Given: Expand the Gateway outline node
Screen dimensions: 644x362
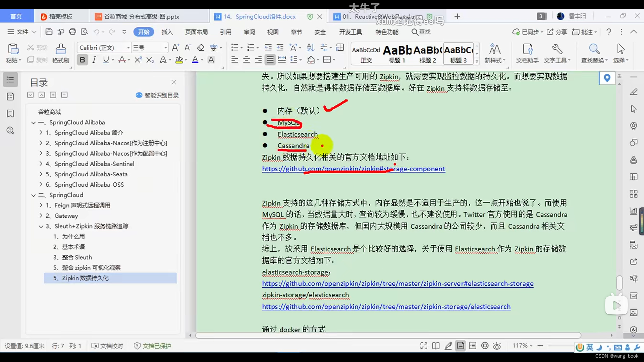Looking at the screenshot, I should (41, 216).
